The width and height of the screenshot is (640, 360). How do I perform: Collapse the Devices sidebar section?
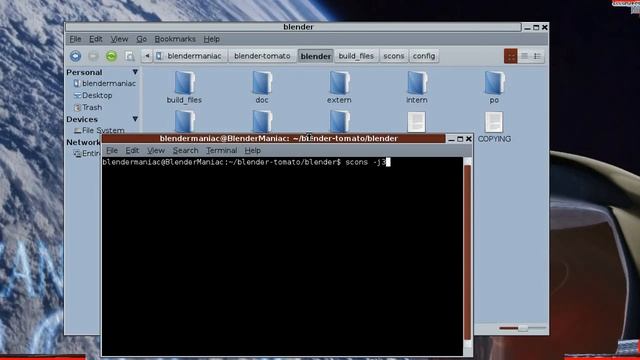135,119
